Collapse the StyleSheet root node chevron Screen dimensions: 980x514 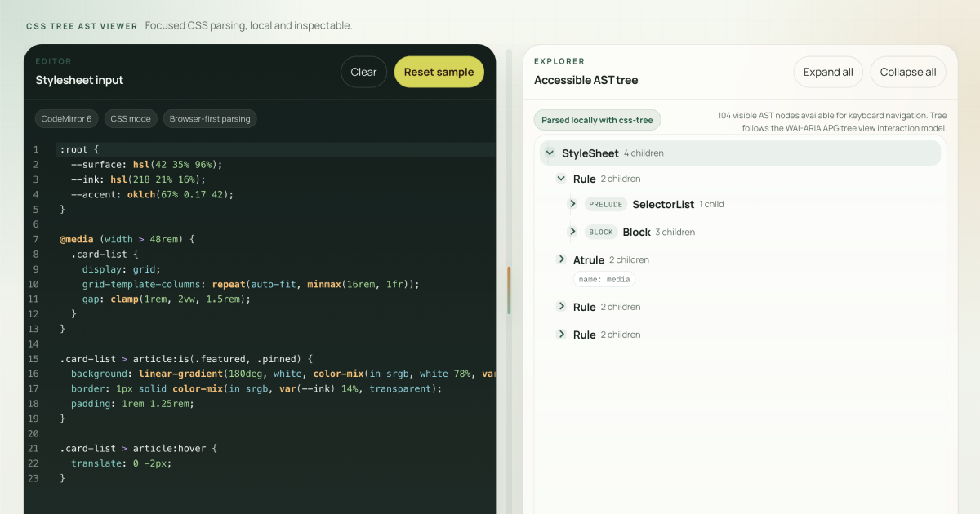550,153
